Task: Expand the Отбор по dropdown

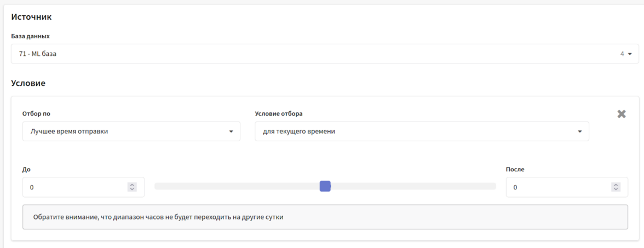Action: pos(131,131)
